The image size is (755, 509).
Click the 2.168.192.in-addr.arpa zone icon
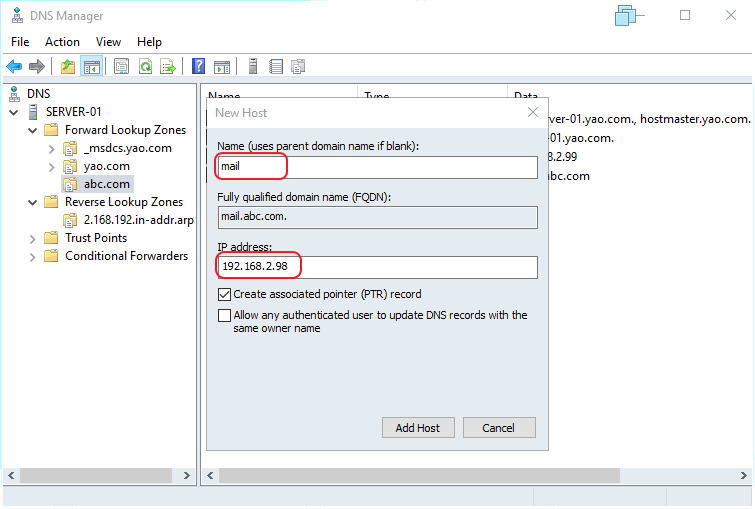(x=70, y=220)
